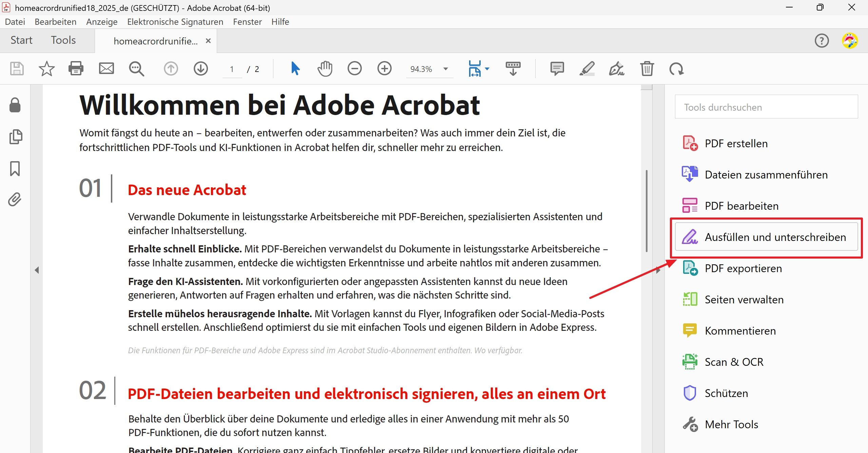The width and height of the screenshot is (868, 453).
Task: Open Help question mark icon
Action: (x=822, y=41)
